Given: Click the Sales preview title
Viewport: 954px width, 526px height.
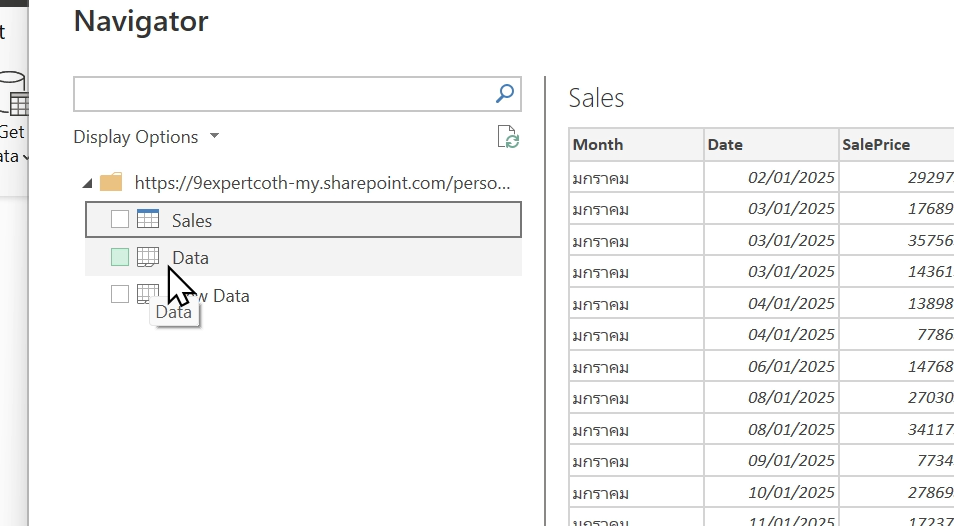Looking at the screenshot, I should tap(596, 98).
